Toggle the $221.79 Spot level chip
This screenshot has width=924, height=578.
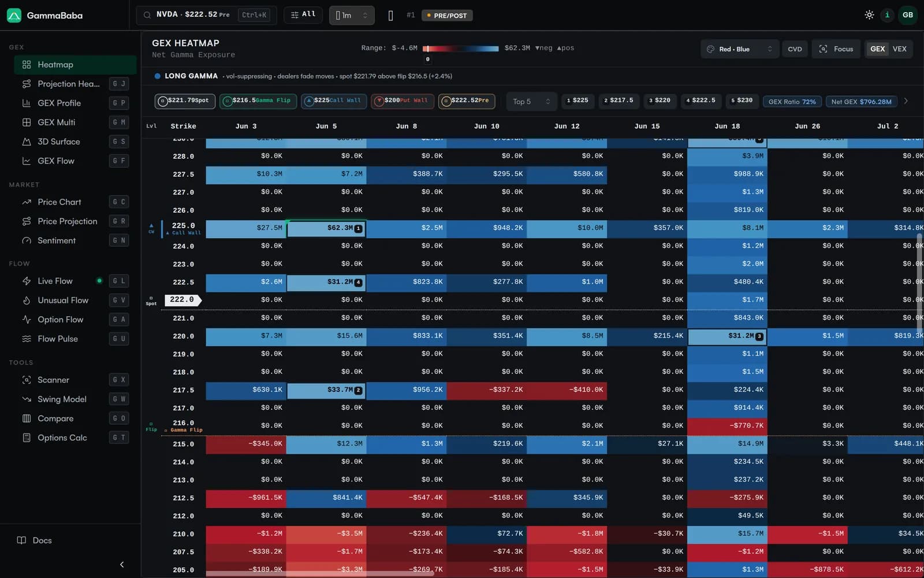click(x=185, y=101)
